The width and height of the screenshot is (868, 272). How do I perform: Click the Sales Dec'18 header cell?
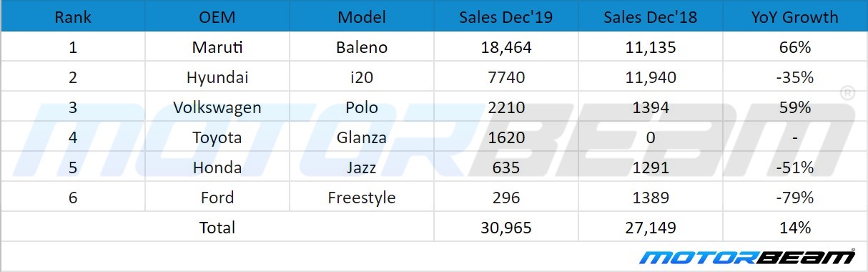(651, 17)
